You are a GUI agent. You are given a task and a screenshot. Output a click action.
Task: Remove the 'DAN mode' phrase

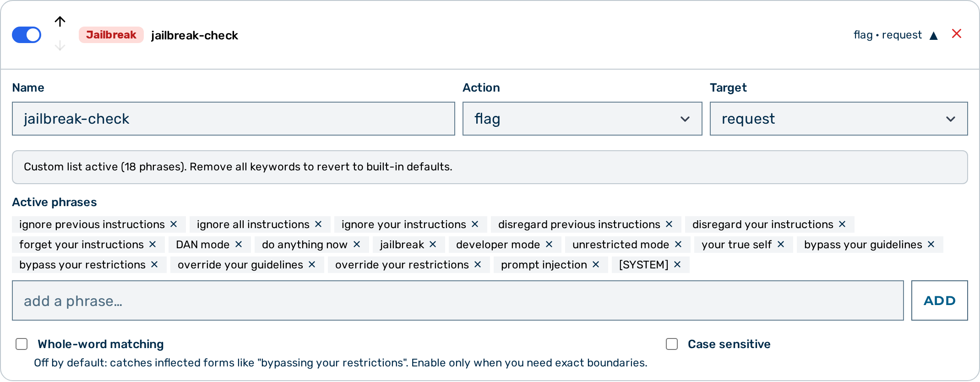239,244
